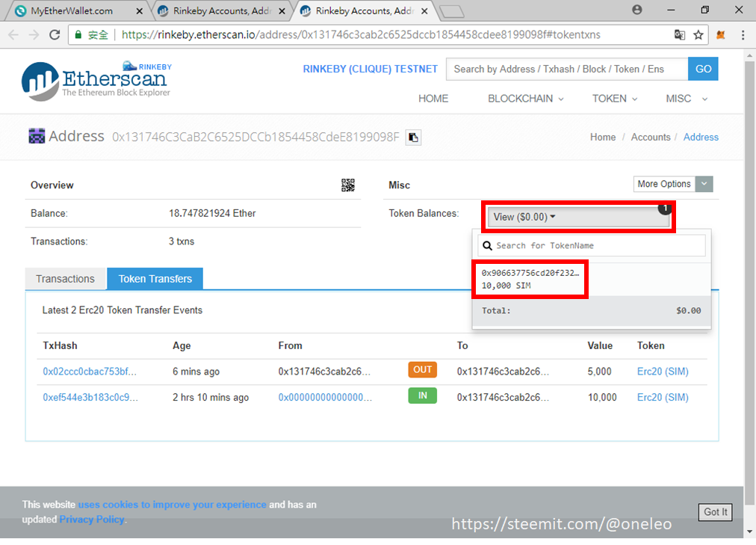Image resolution: width=756 pixels, height=545 pixels.
Task: Click the GO search button
Action: click(x=703, y=69)
